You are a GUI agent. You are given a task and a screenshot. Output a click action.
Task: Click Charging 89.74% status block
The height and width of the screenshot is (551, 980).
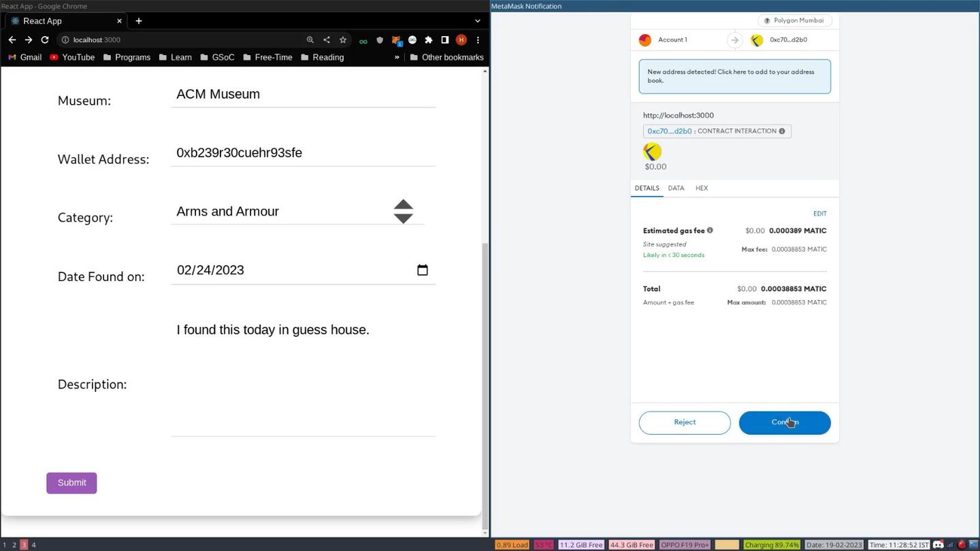(772, 545)
